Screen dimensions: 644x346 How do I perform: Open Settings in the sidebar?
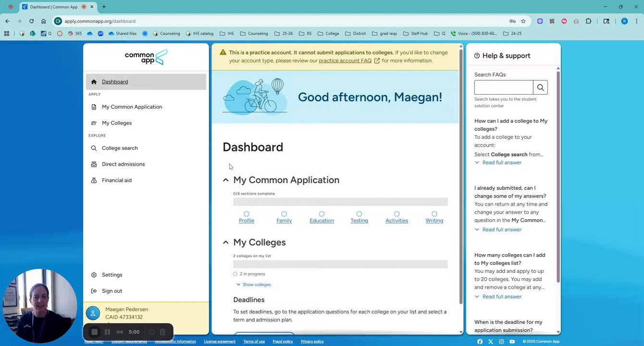(146, 275)
